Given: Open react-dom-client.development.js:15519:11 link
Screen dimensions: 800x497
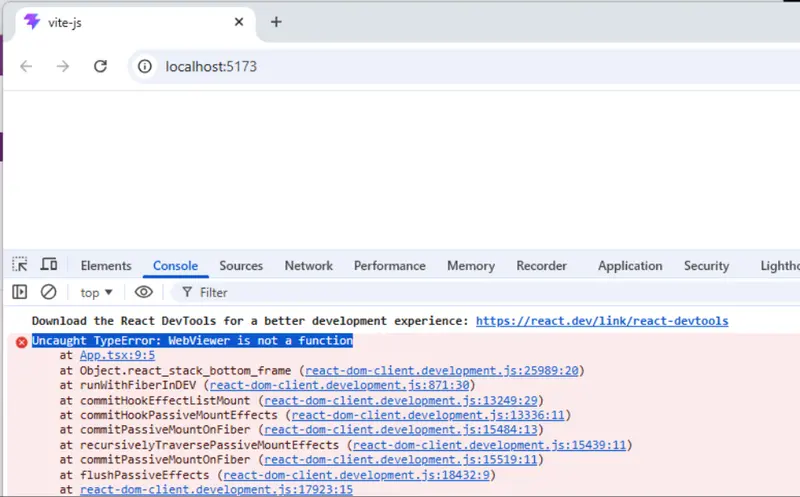Looking at the screenshot, I should pyautogui.click(x=401, y=460).
